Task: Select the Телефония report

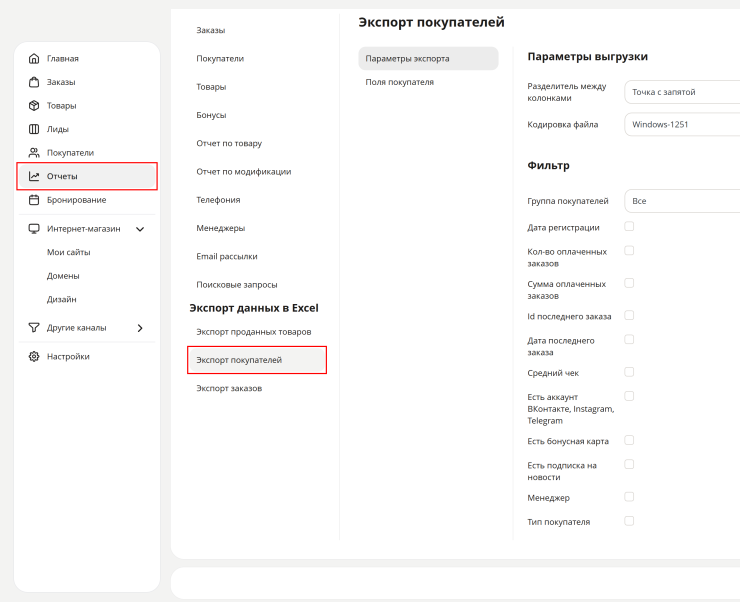Action: [x=218, y=200]
